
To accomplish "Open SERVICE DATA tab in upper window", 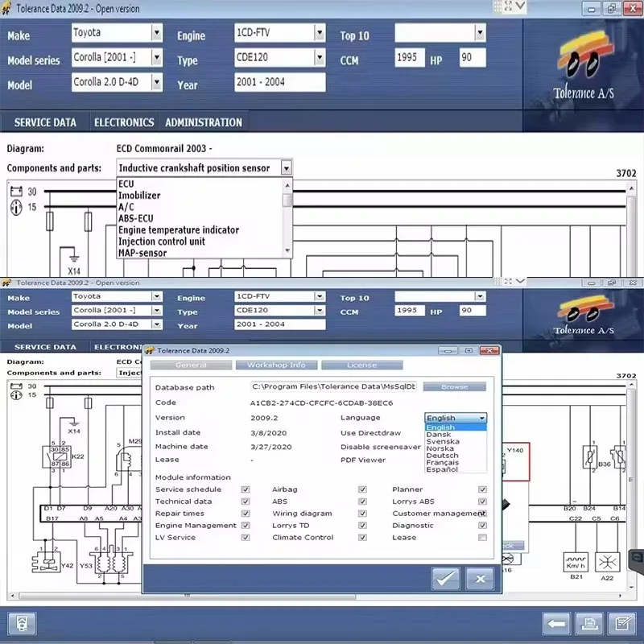I will click(45, 122).
